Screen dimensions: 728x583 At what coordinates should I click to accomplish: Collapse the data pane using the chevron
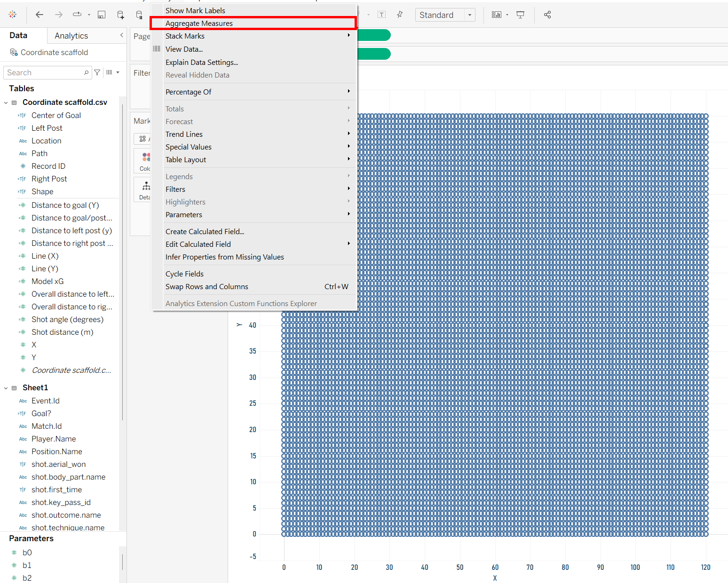pyautogui.click(x=121, y=35)
